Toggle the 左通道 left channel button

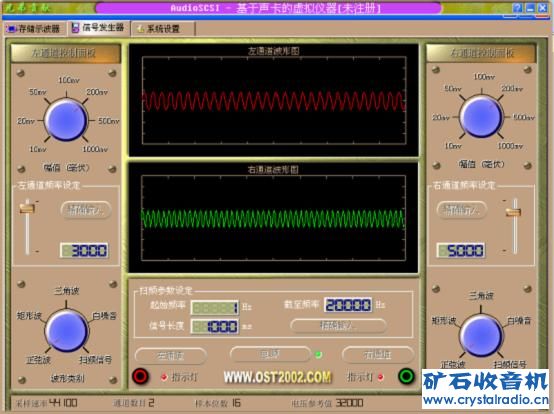tap(171, 356)
